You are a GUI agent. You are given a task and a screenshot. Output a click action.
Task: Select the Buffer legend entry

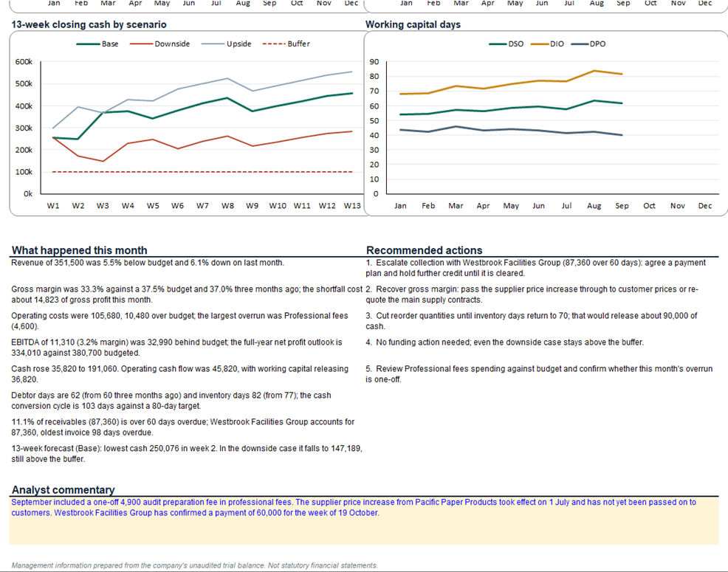tap(286, 44)
